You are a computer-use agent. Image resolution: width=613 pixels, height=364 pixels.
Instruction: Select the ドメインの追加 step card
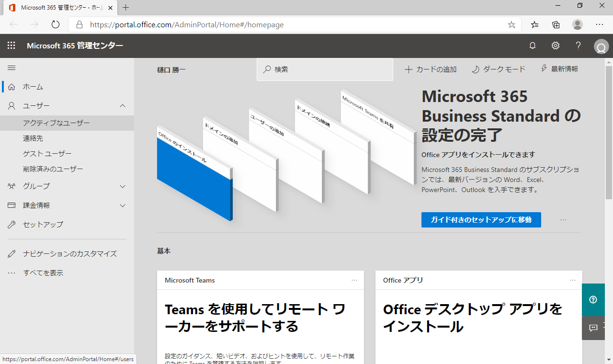pyautogui.click(x=240, y=164)
